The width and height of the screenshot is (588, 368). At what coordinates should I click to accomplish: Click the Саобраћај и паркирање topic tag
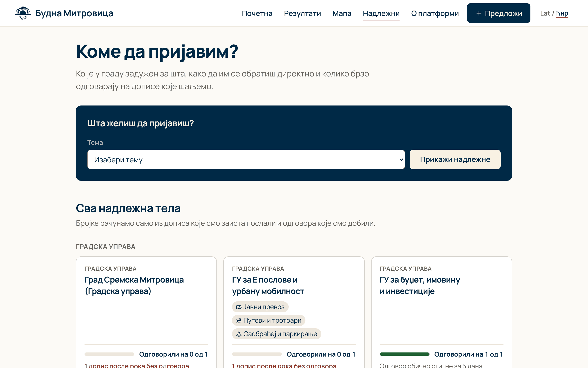pyautogui.click(x=276, y=334)
